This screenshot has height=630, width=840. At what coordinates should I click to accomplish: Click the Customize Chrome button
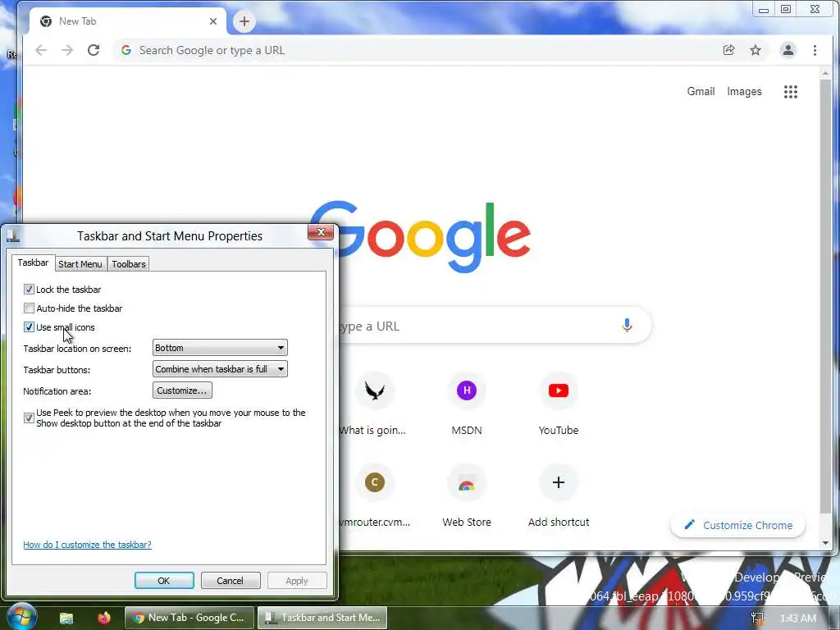click(x=737, y=525)
